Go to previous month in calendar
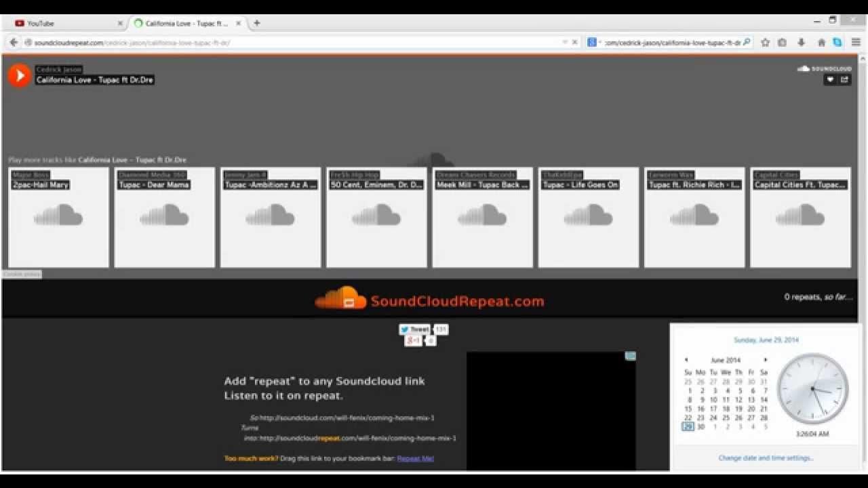 tap(686, 360)
